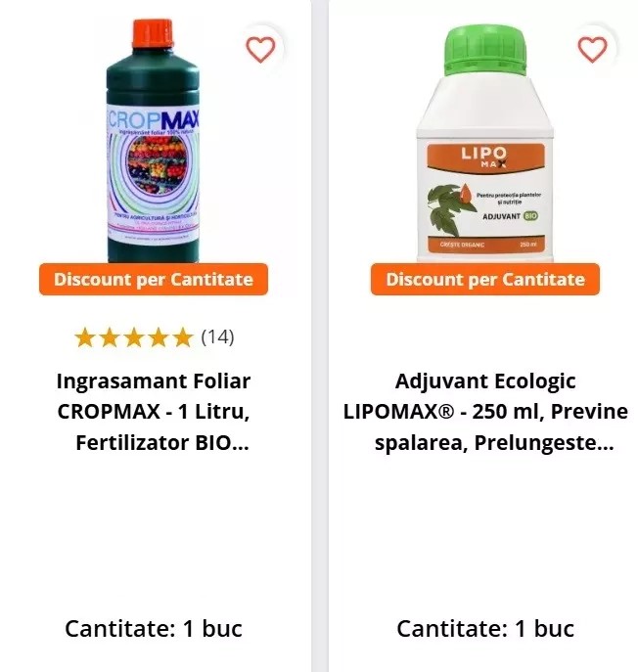This screenshot has width=638, height=672.
Task: Click the second gold rating star
Action: tap(110, 337)
